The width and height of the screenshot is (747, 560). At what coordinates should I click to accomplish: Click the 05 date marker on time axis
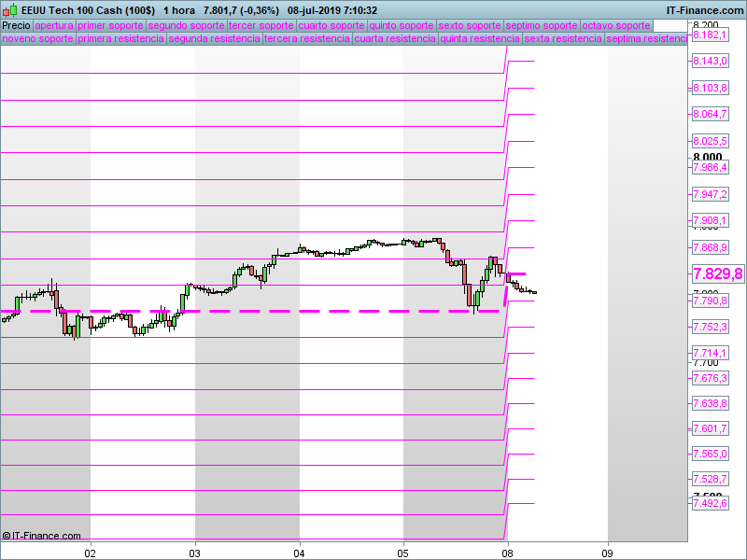pyautogui.click(x=403, y=553)
